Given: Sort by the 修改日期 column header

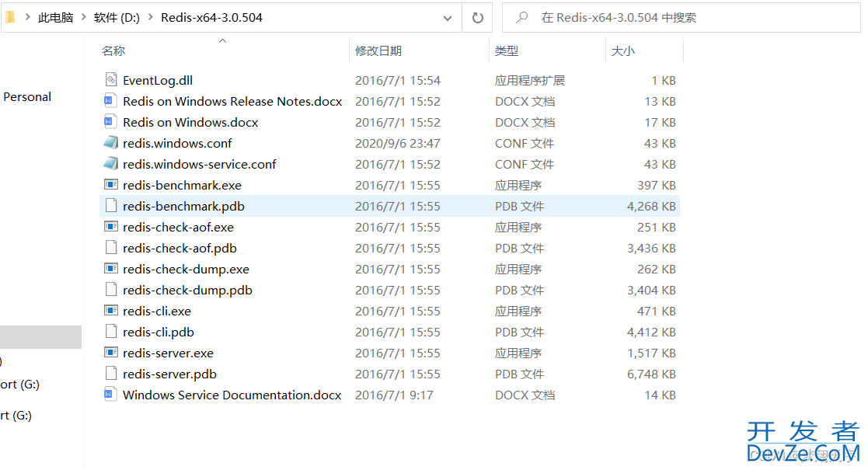Looking at the screenshot, I should 378,51.
